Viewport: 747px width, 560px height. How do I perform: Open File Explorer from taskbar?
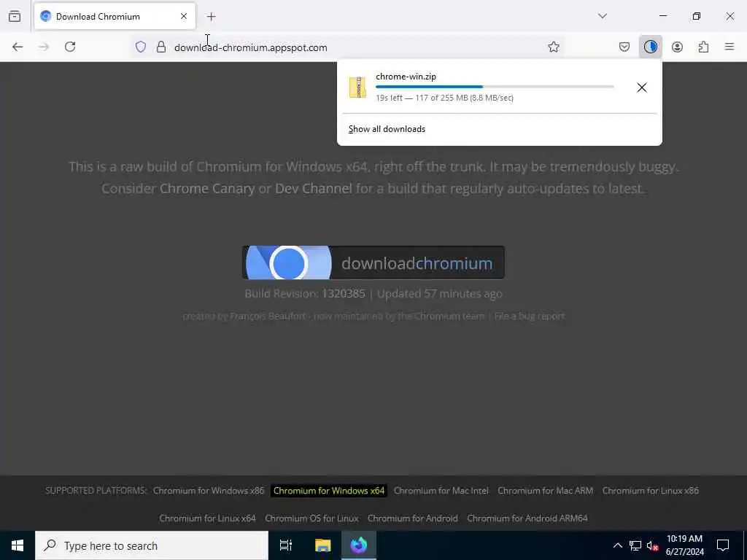tap(322, 545)
